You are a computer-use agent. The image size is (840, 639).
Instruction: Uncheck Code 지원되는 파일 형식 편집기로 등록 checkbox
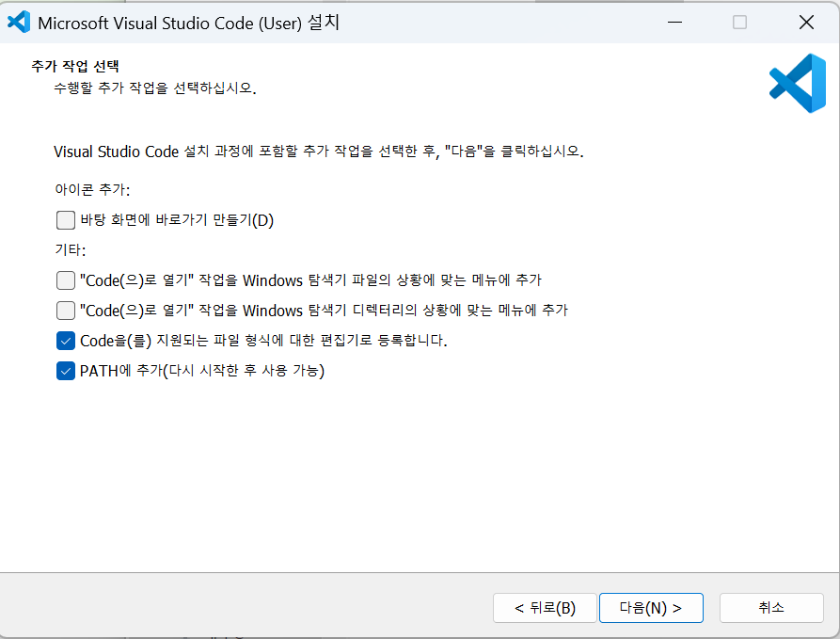(65, 341)
